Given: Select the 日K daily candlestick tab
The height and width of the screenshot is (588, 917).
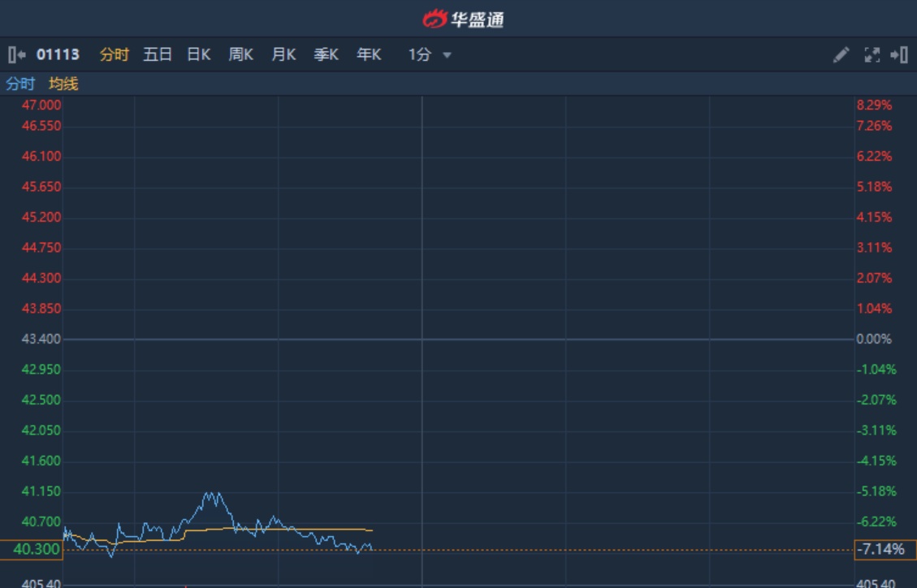Looking at the screenshot, I should click(x=199, y=55).
